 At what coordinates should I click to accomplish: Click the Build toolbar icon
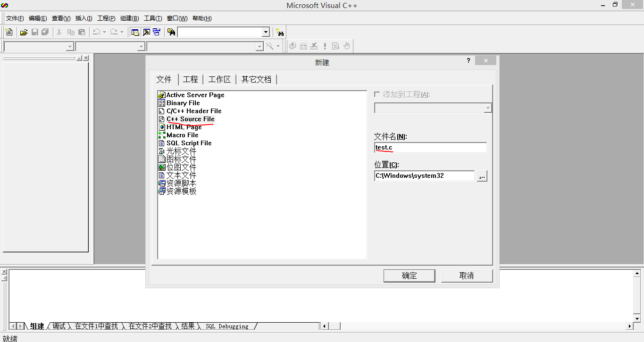tap(303, 46)
